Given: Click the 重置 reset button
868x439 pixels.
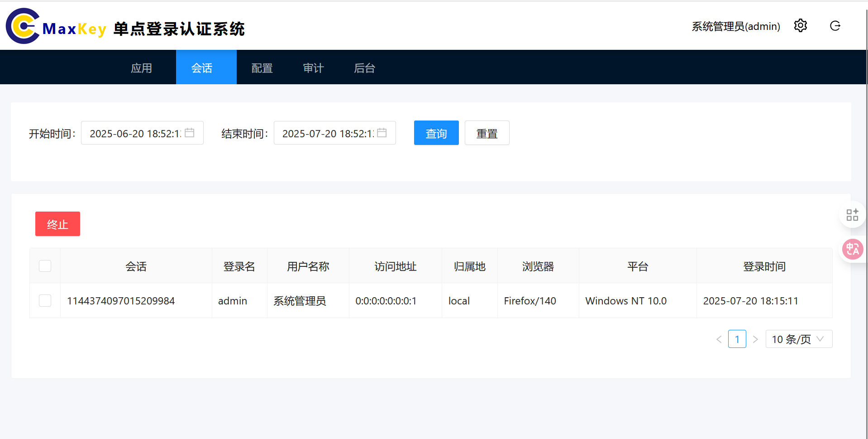Looking at the screenshot, I should coord(487,132).
